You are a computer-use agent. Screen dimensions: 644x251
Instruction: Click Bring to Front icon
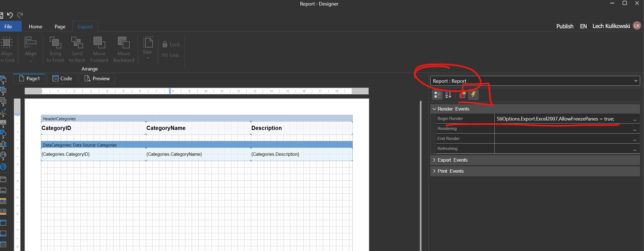pos(55,42)
